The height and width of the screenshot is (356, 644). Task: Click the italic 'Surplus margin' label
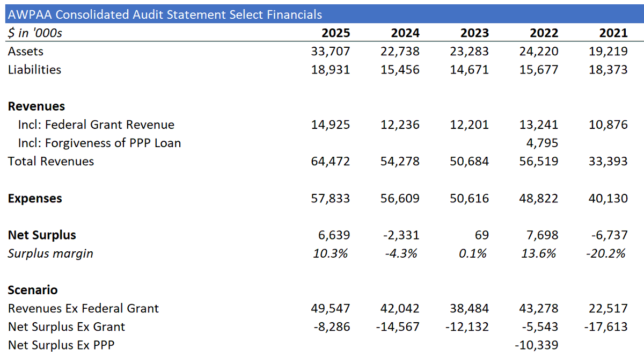coord(50,253)
